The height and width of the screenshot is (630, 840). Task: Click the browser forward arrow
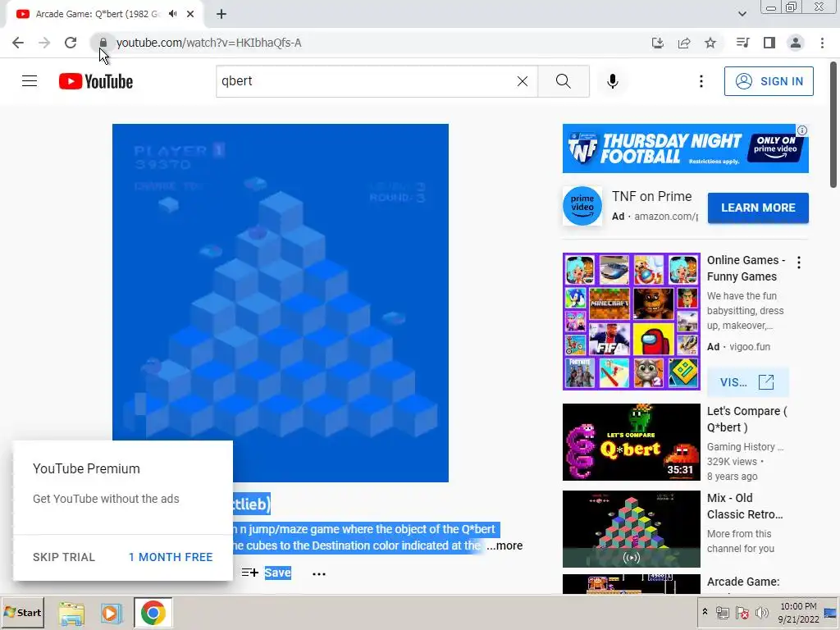[44, 43]
